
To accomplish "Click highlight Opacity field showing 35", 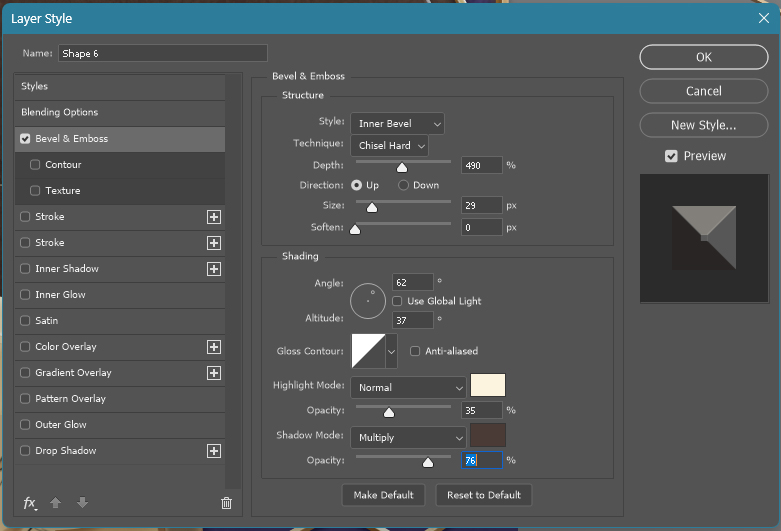I will (x=482, y=410).
